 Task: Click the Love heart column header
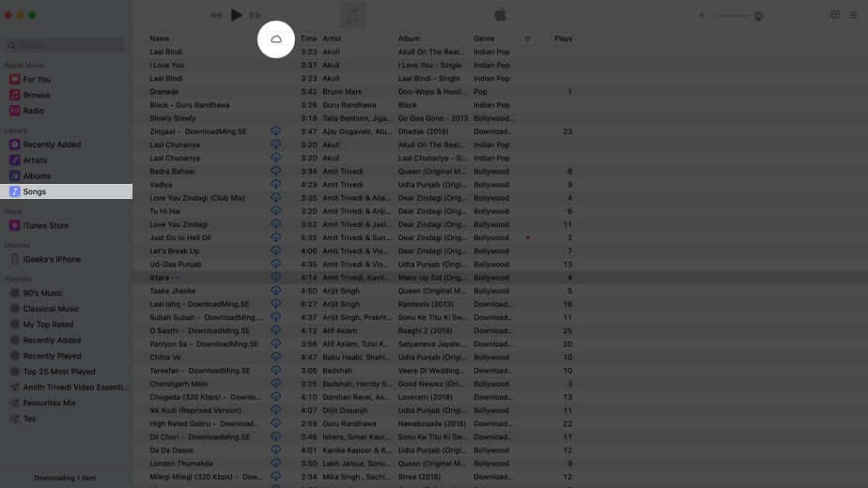[x=528, y=38]
